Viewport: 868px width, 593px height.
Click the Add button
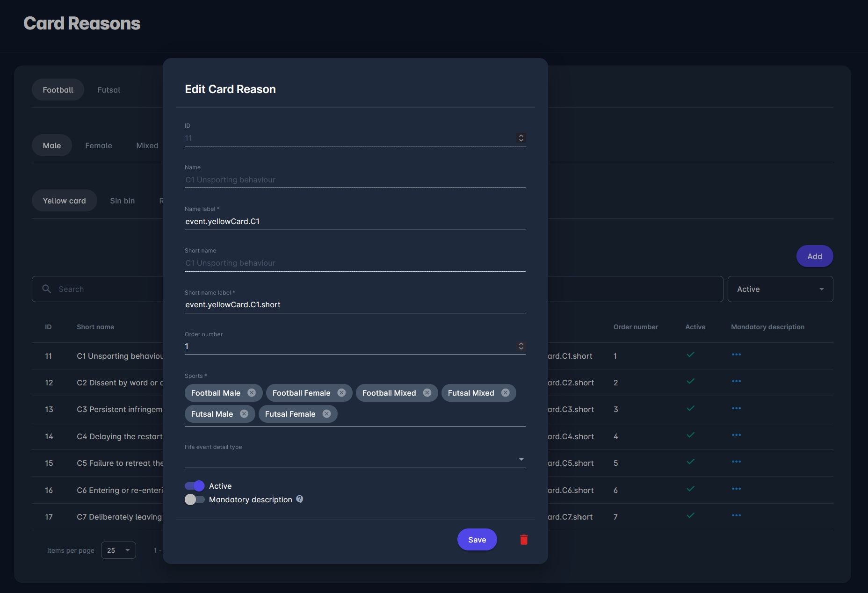coord(814,256)
